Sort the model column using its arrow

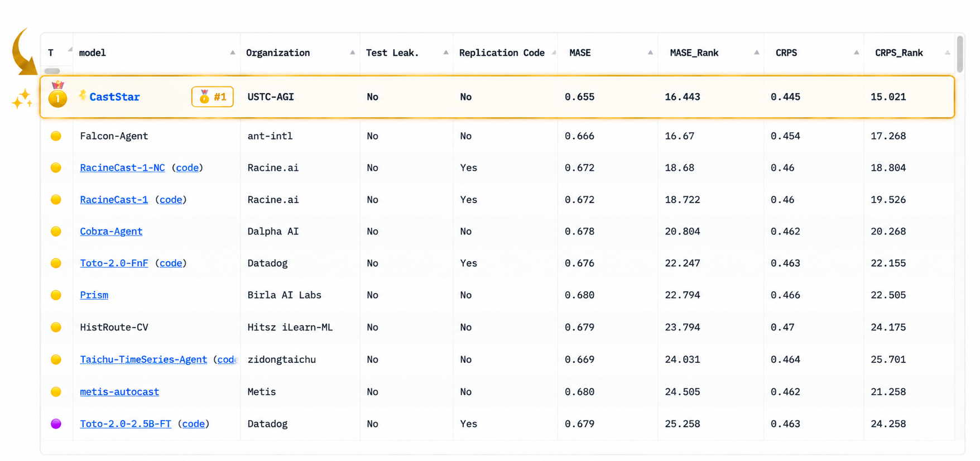(x=233, y=52)
